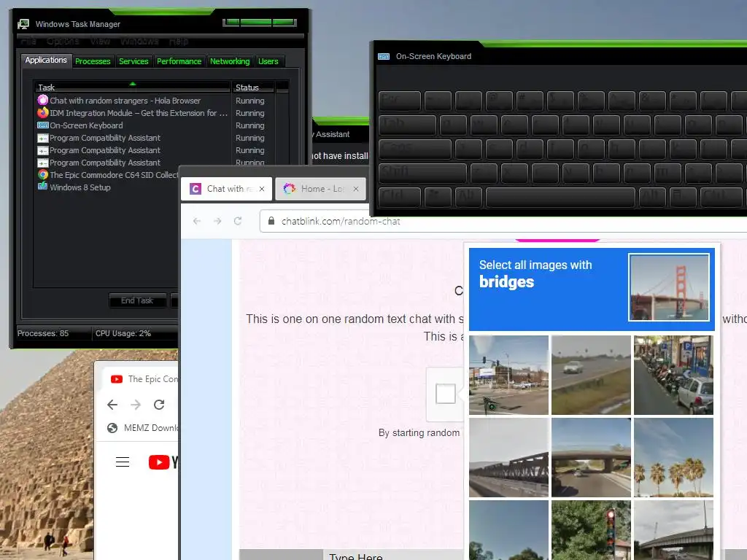The height and width of the screenshot is (560, 747).
Task: Click the Chatblink favicon on the Chat tab
Action: (x=196, y=189)
